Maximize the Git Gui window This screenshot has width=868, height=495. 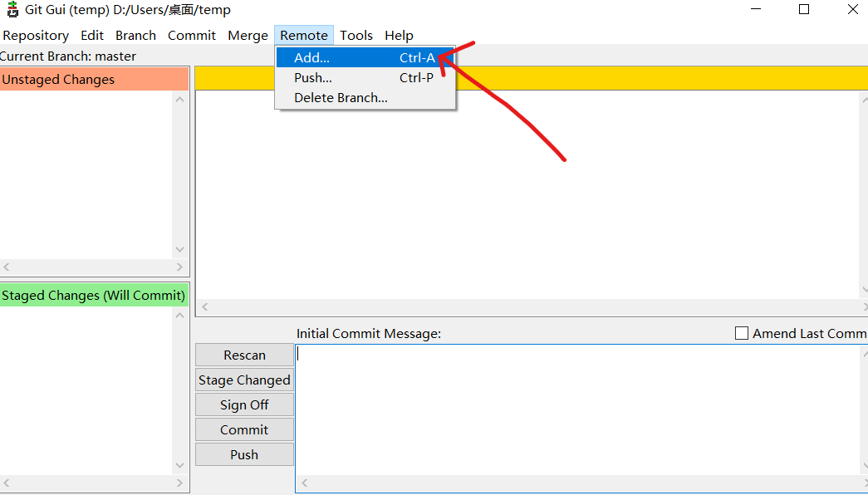click(x=804, y=9)
